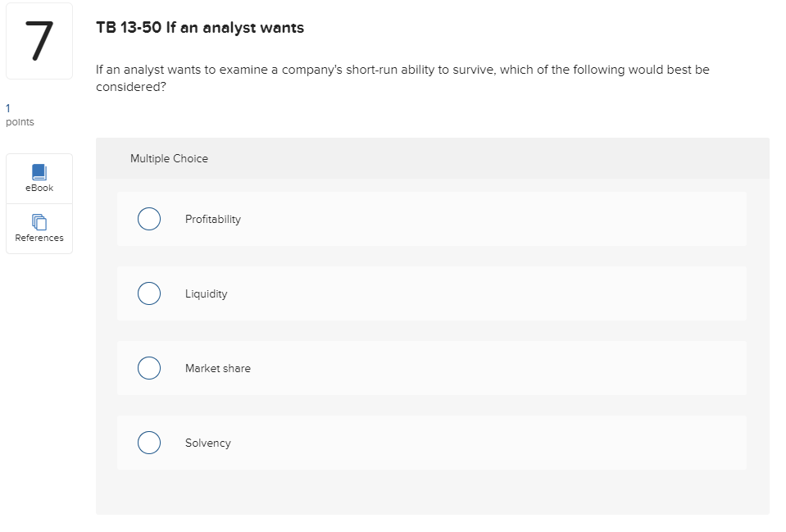The width and height of the screenshot is (786, 532).
Task: Click the points label under the score
Action: pos(20,122)
